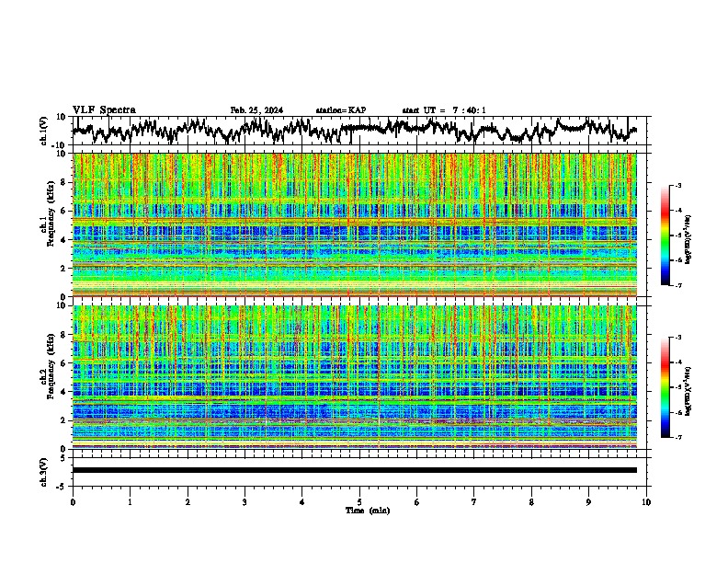This screenshot has width=728, height=563.
Task: Click time axis tick label "10" at right end
Action: (x=646, y=502)
